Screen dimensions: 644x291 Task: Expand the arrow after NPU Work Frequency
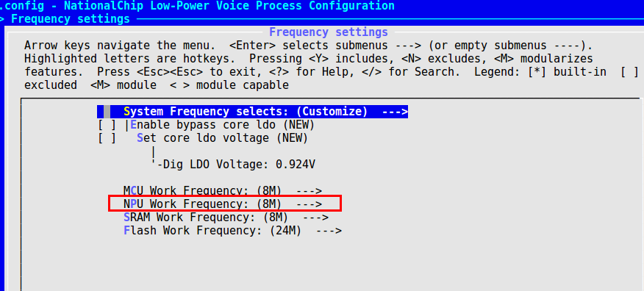tap(310, 204)
